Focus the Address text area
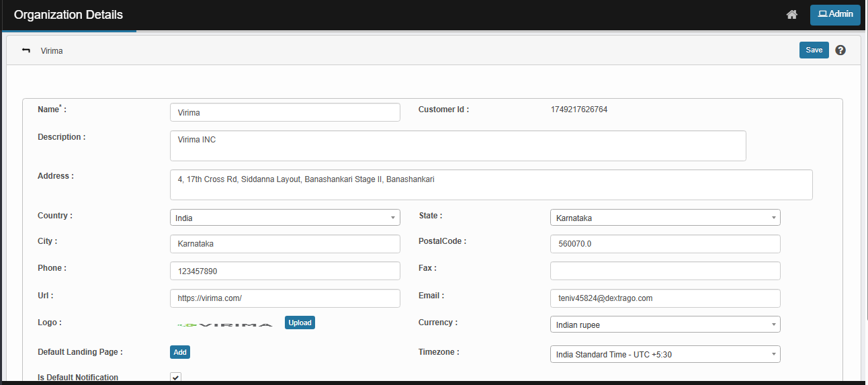The height and width of the screenshot is (385, 868). [490, 185]
